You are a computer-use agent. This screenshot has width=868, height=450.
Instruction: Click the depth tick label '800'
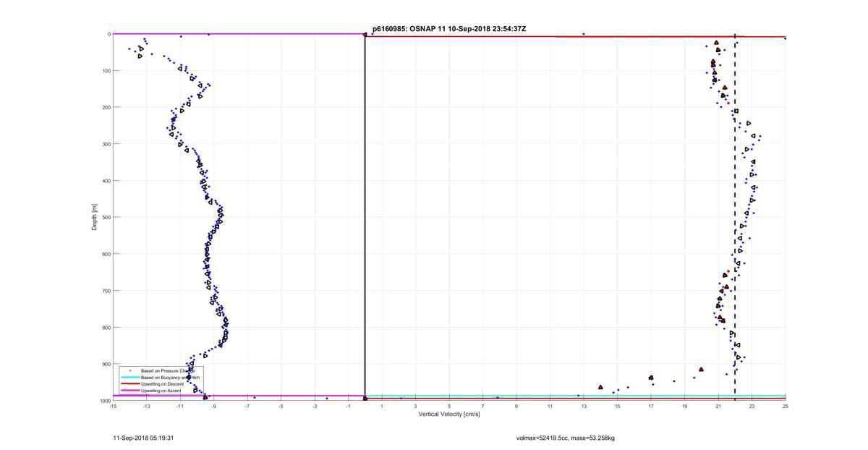pos(106,327)
